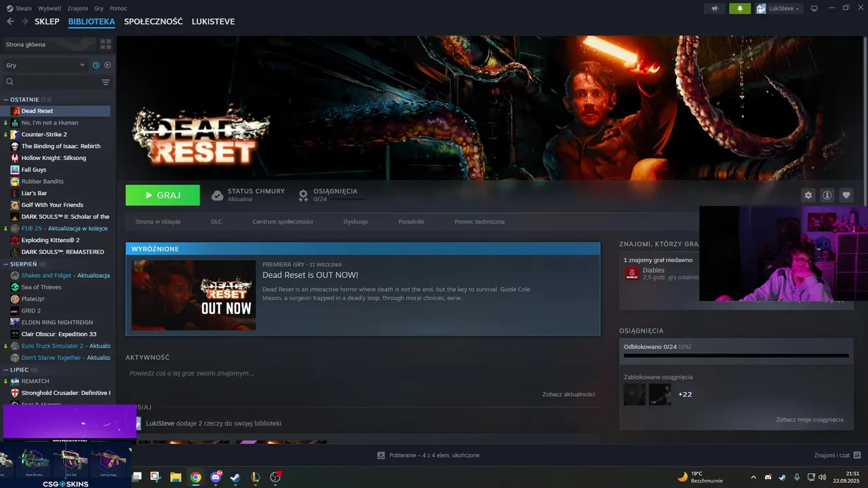Open the announcements megaphone icon
The height and width of the screenshot is (488, 868).
pos(714,9)
